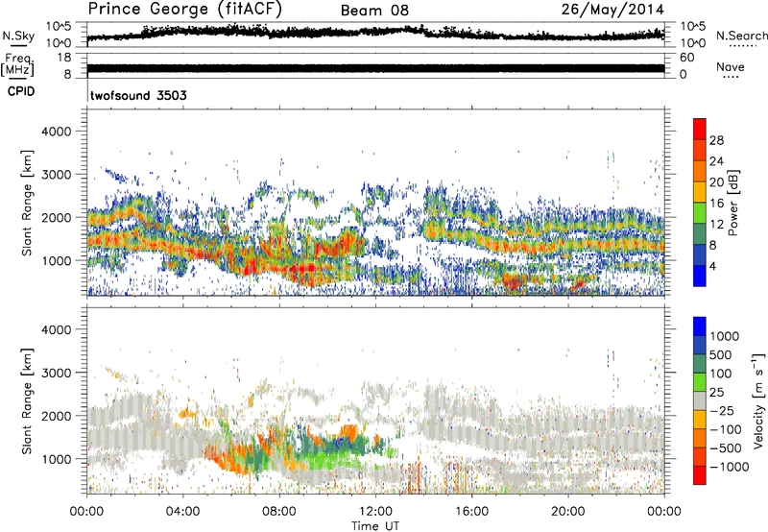The width and height of the screenshot is (768, 532).
Task: Click the blue top of Velocity color bar
Action: coord(700,326)
